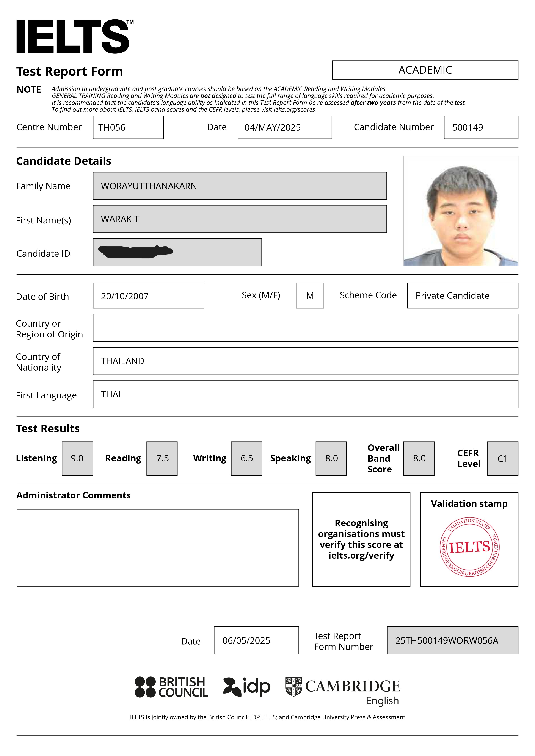The image size is (535, 756).
Task: Click the Cambridge English logo
Action: 343,692
